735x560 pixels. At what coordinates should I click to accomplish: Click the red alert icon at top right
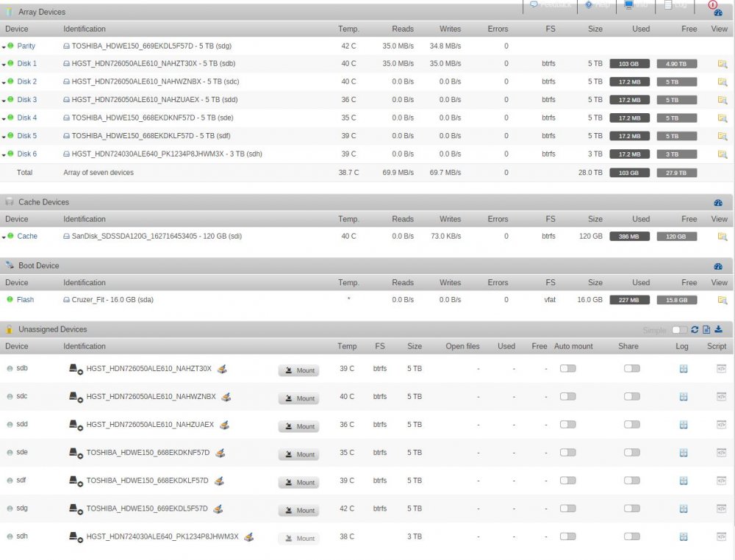[712, 4]
